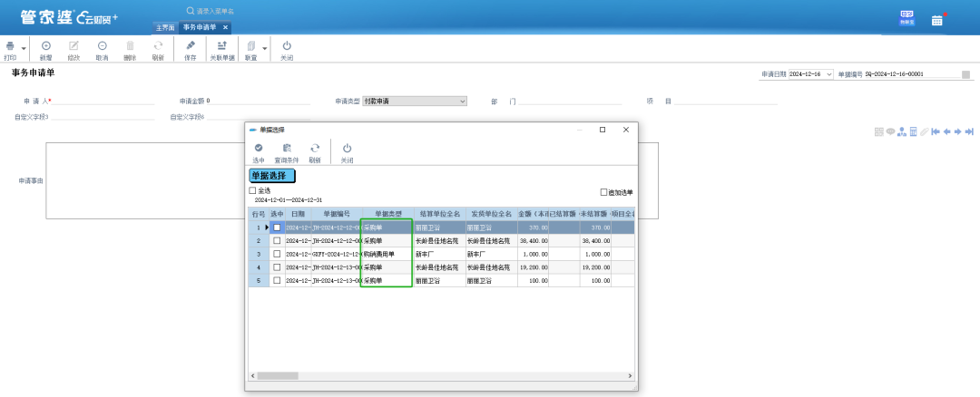Switch to the 主界面 tab
This screenshot has width=980, height=397.
click(x=164, y=28)
